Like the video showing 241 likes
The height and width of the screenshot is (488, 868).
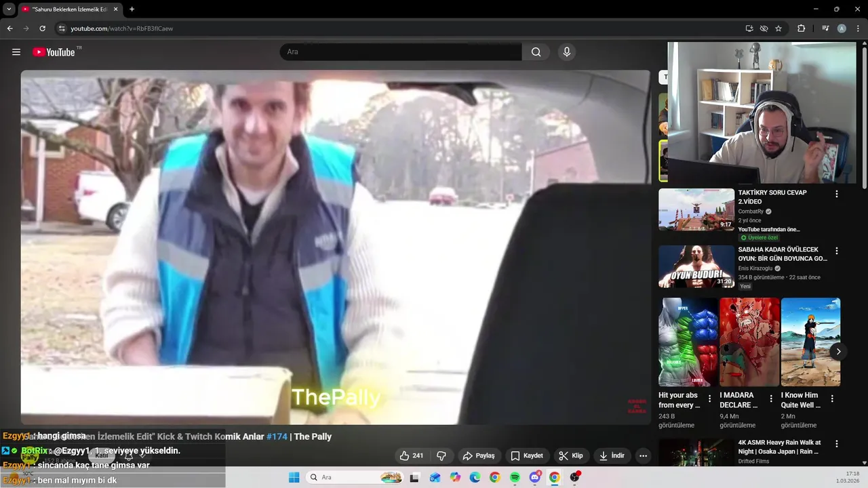[x=412, y=455]
